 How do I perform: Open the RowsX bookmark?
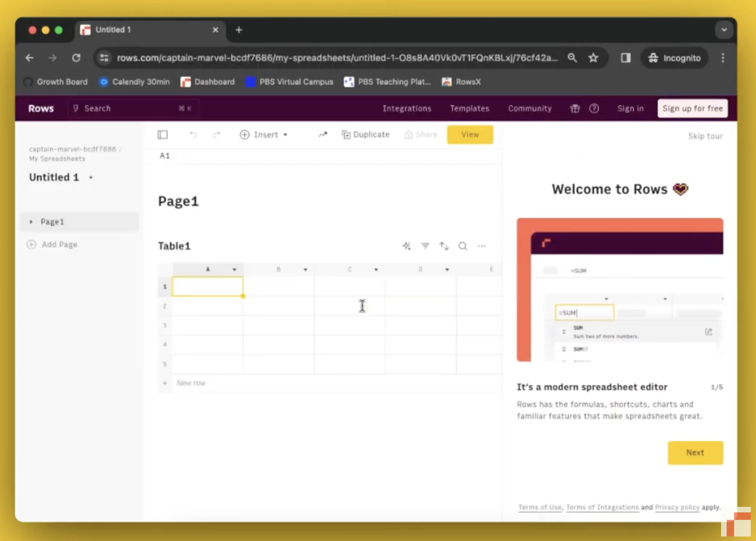tap(461, 82)
